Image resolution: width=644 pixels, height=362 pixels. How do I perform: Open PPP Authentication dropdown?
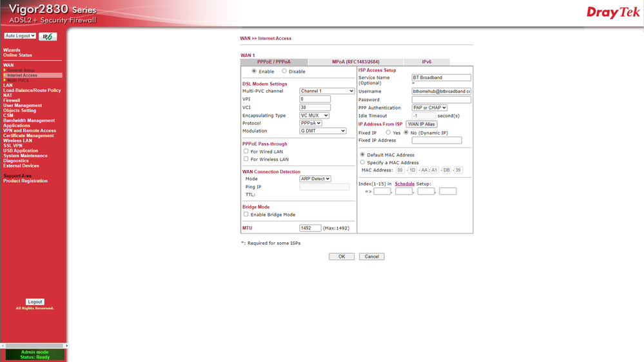coord(429,108)
